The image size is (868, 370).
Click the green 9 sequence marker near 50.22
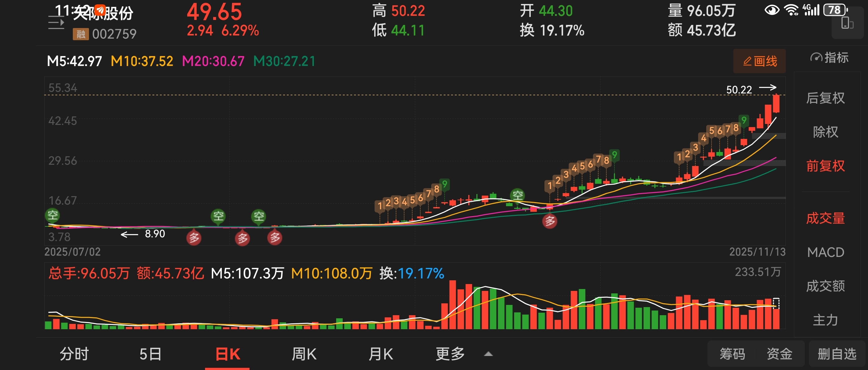click(744, 121)
